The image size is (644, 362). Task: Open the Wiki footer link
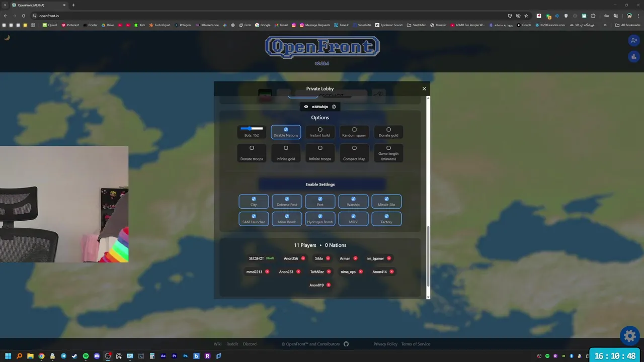[217, 344]
